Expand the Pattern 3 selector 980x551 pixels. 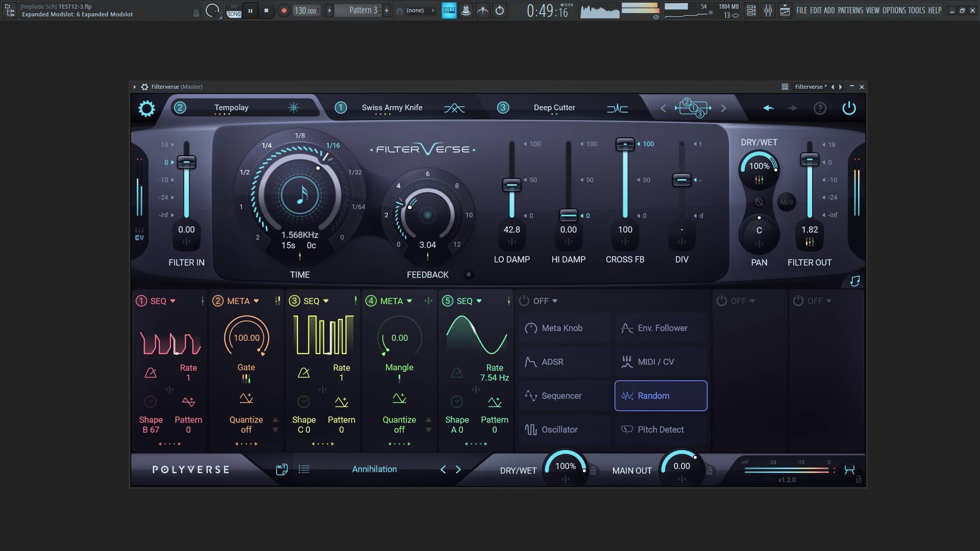(329, 10)
